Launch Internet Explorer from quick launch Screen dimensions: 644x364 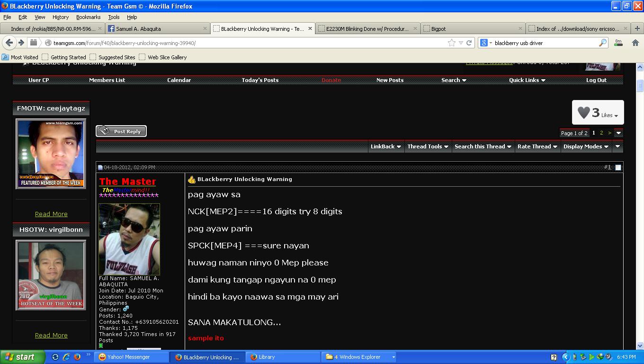coord(66,357)
